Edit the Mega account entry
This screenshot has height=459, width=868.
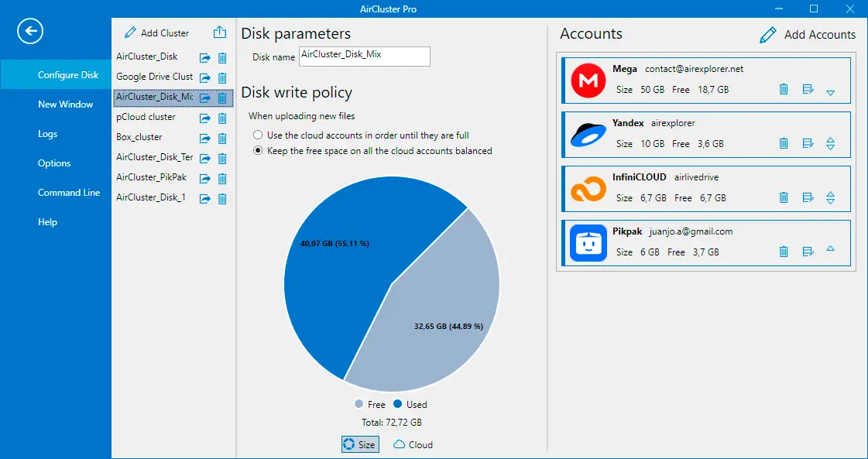click(x=808, y=88)
